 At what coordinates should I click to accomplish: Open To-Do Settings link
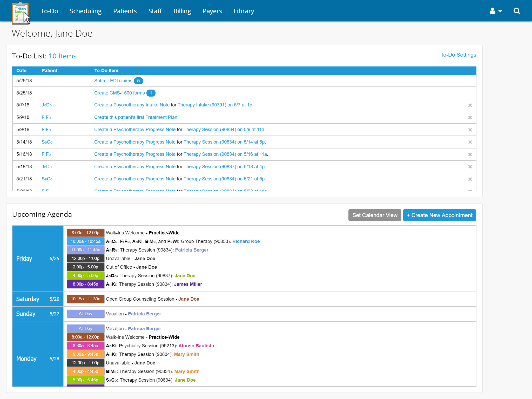[458, 55]
